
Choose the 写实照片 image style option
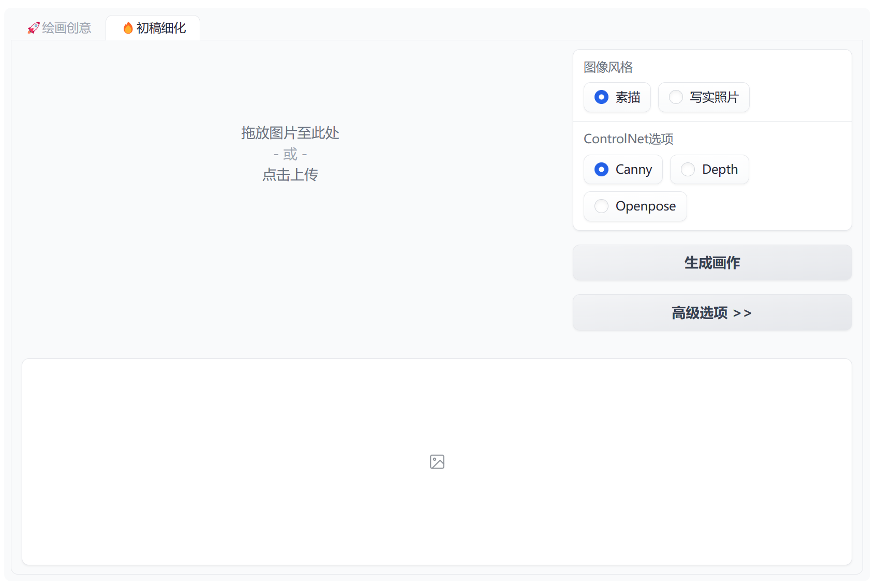703,97
